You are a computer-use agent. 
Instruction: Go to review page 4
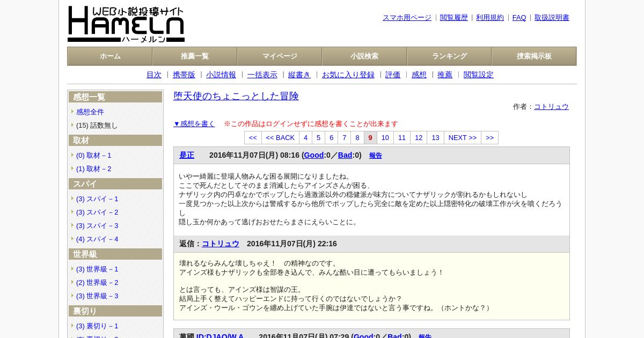(x=306, y=138)
